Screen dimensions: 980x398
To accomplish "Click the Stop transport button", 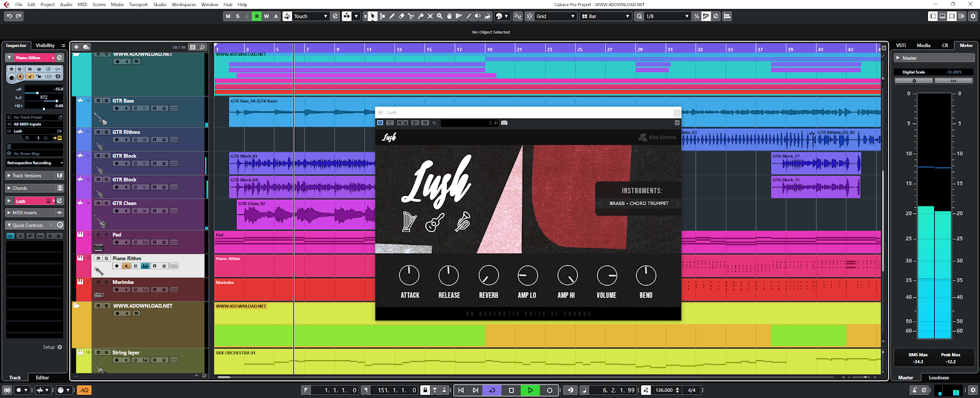I will tap(511, 390).
